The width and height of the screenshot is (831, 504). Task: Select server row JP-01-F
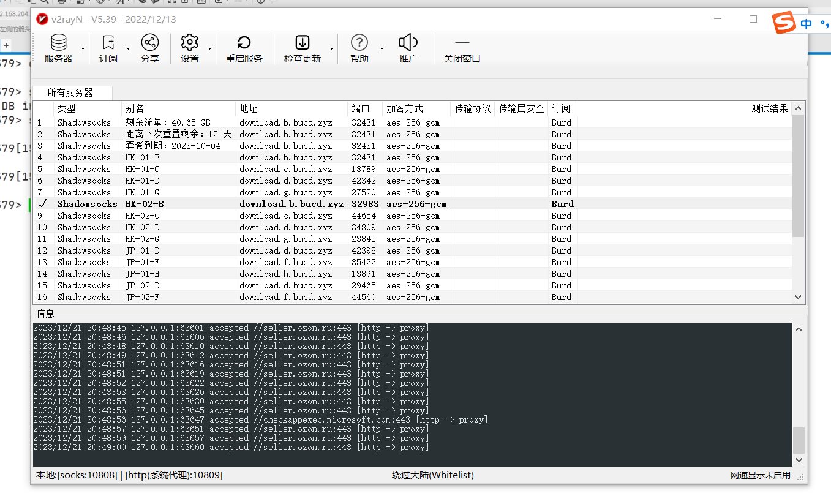(412, 262)
